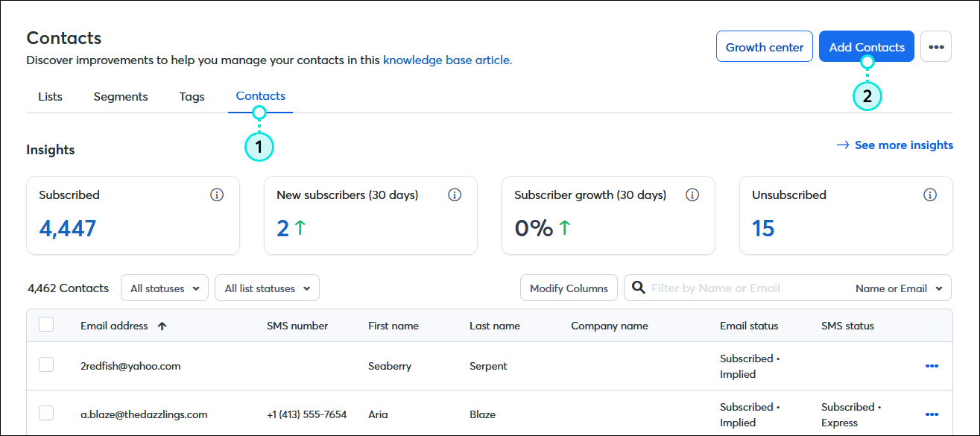The height and width of the screenshot is (436, 980).
Task: Switch to the Lists tab
Action: (x=50, y=97)
